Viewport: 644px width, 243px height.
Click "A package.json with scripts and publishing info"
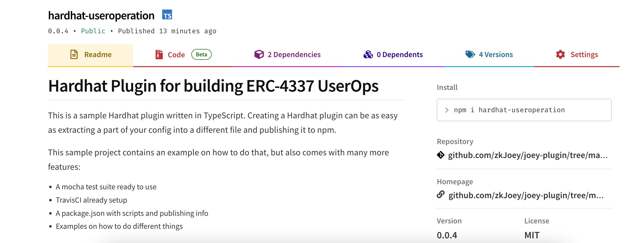click(132, 213)
